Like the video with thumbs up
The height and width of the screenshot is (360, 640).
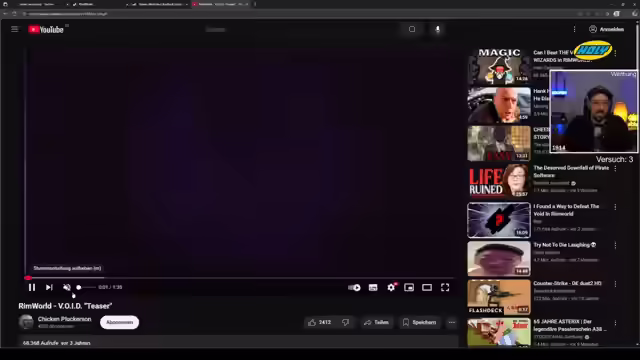[319, 322]
